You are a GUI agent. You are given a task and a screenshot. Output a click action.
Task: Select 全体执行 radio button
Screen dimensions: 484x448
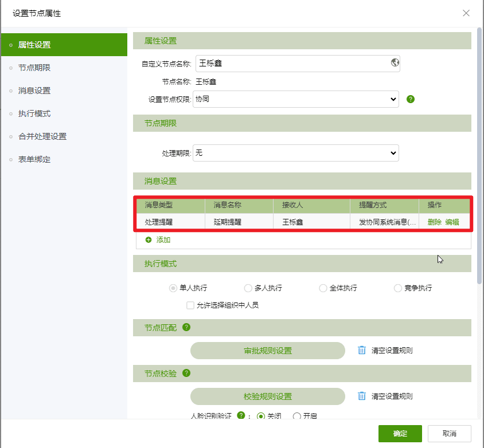click(323, 288)
